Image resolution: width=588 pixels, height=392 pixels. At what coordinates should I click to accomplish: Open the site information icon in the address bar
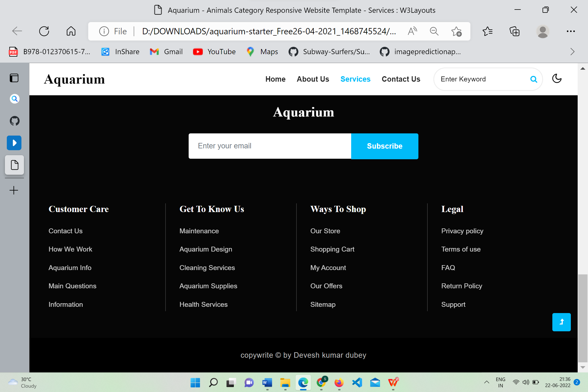(x=104, y=31)
